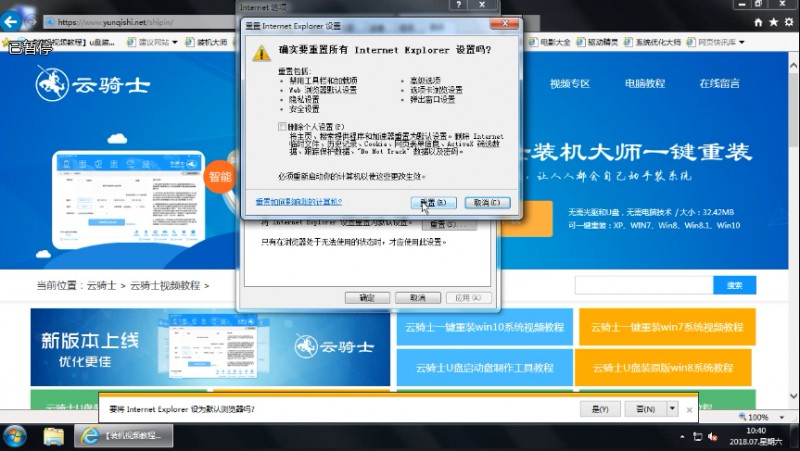The height and width of the screenshot is (451, 800).
Task: Open 云骑士一键重装win7系统视频教程 tile
Action: coord(667,327)
